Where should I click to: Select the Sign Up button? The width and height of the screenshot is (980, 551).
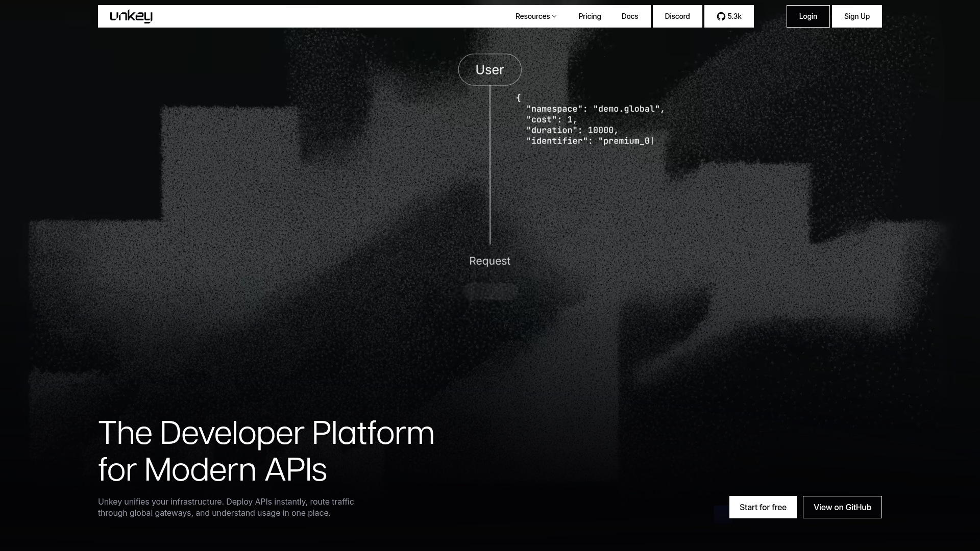pyautogui.click(x=857, y=16)
